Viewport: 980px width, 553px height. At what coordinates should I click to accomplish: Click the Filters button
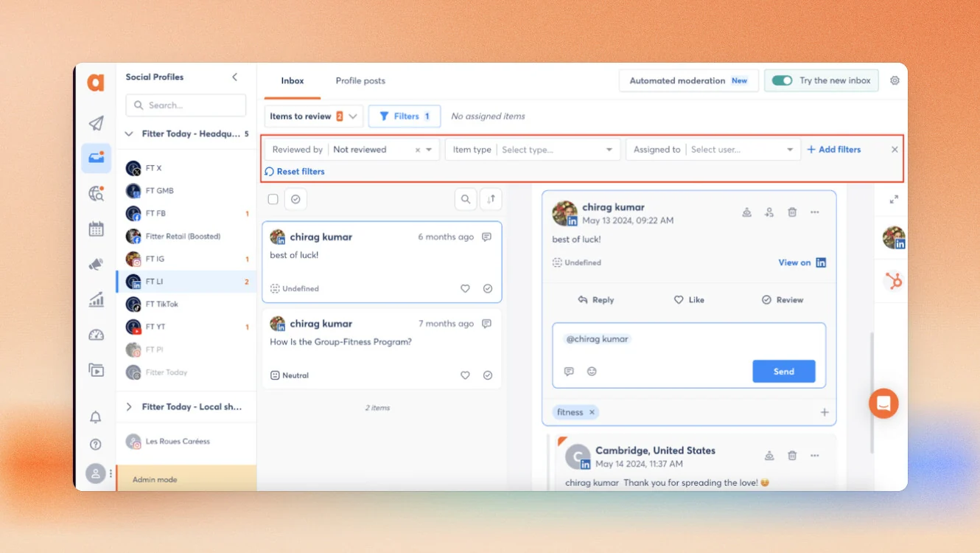click(405, 116)
